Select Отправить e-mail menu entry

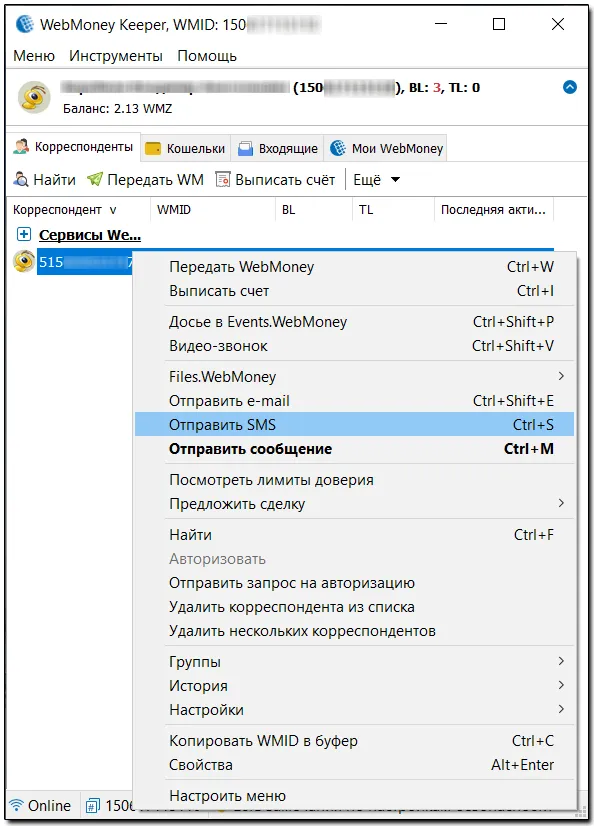point(354,400)
